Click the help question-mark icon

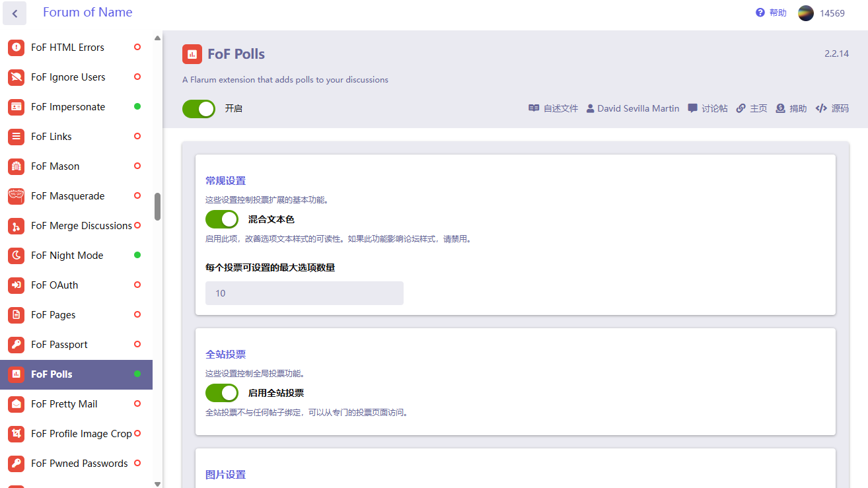pyautogui.click(x=760, y=13)
